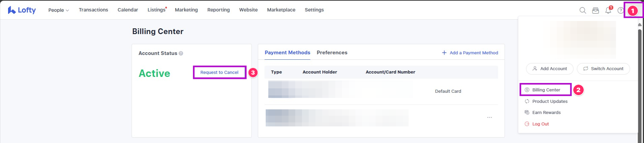Click the help question mark icon

tap(620, 10)
